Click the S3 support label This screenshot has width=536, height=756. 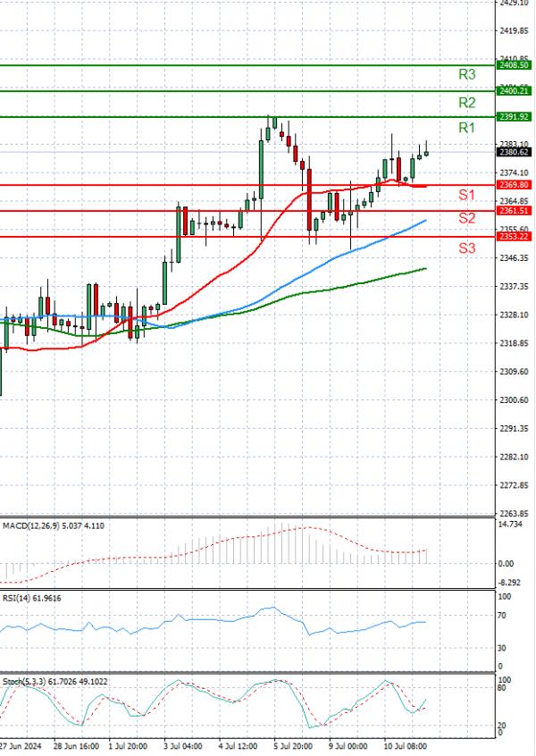click(466, 248)
